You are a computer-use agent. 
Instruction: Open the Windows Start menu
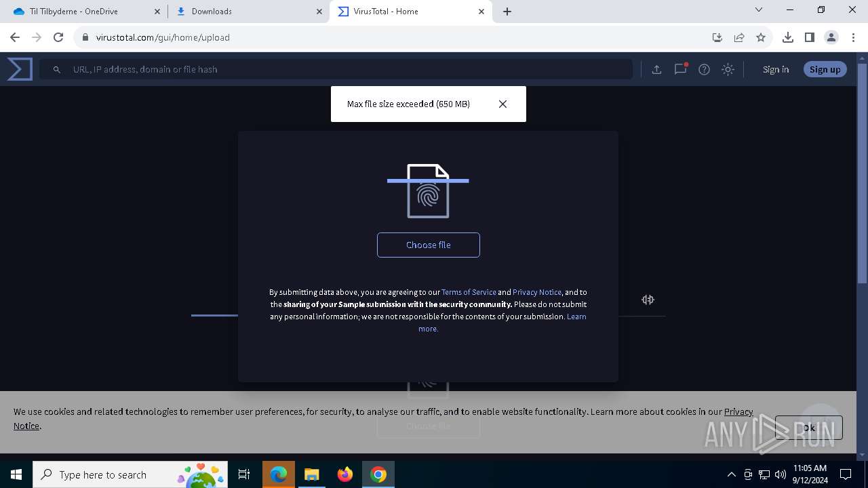16,474
